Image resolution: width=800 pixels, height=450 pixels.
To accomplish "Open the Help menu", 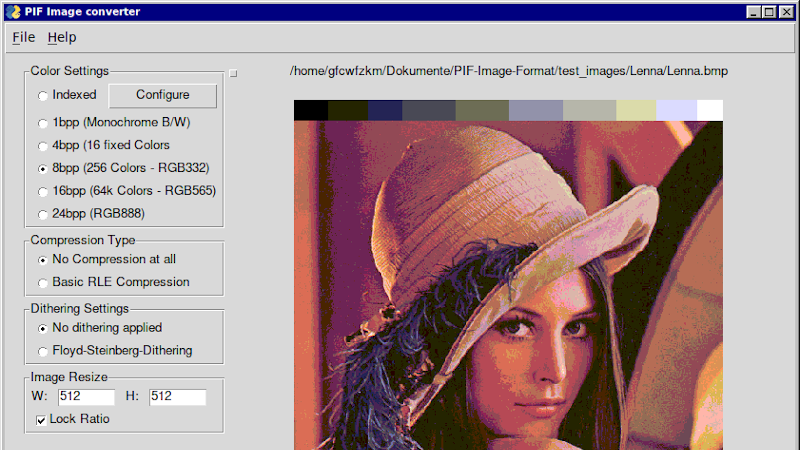I will pyautogui.click(x=62, y=37).
